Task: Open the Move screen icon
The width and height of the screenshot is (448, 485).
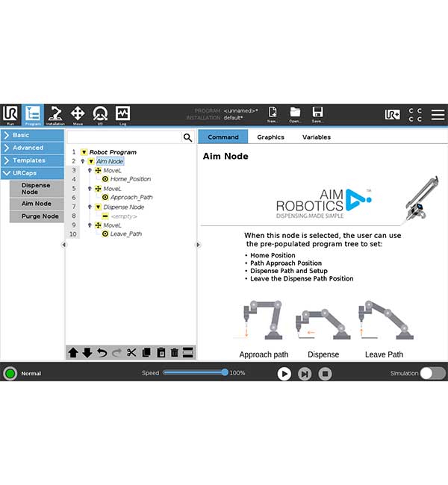Action: (78, 115)
